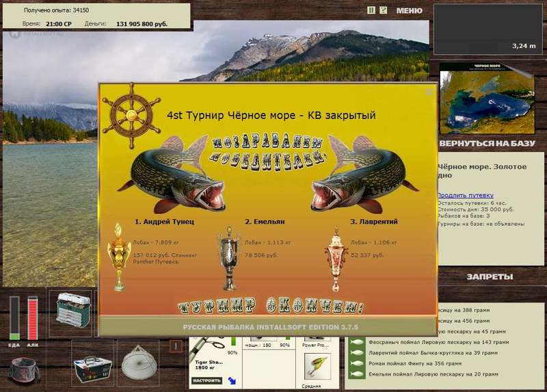This screenshot has height=392, width=547.
Task: Click fish icon beside 'Роман поймал Финту'
Action: click(357, 363)
